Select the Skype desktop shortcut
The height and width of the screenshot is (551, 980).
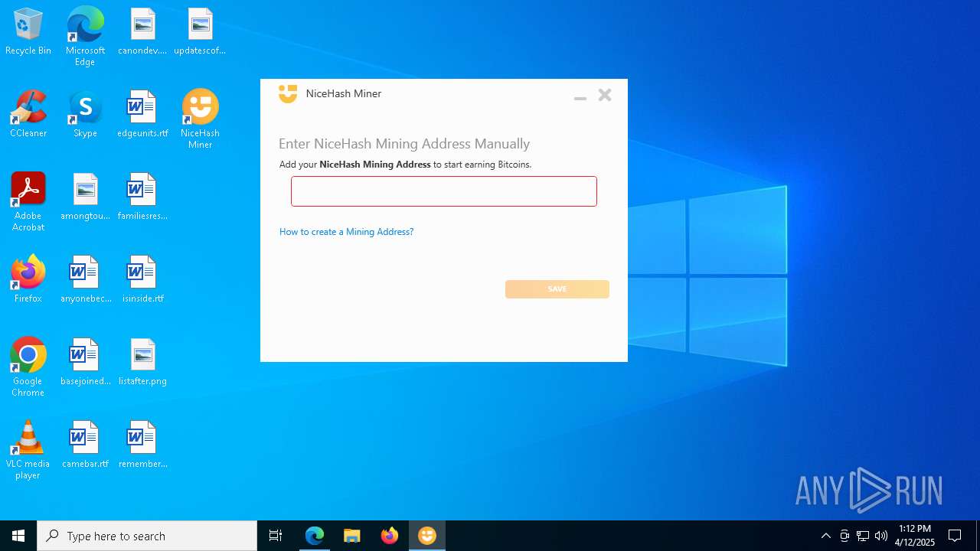(85, 115)
